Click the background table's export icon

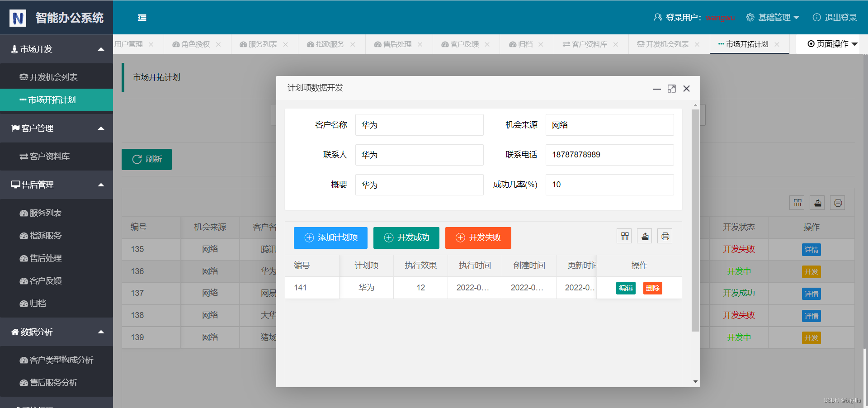pos(818,203)
